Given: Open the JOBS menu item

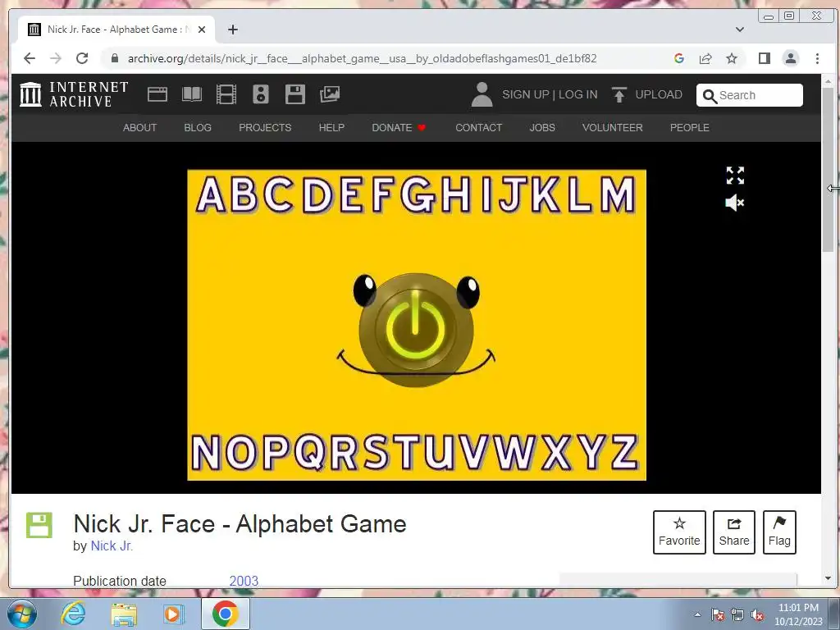Looking at the screenshot, I should 542,128.
